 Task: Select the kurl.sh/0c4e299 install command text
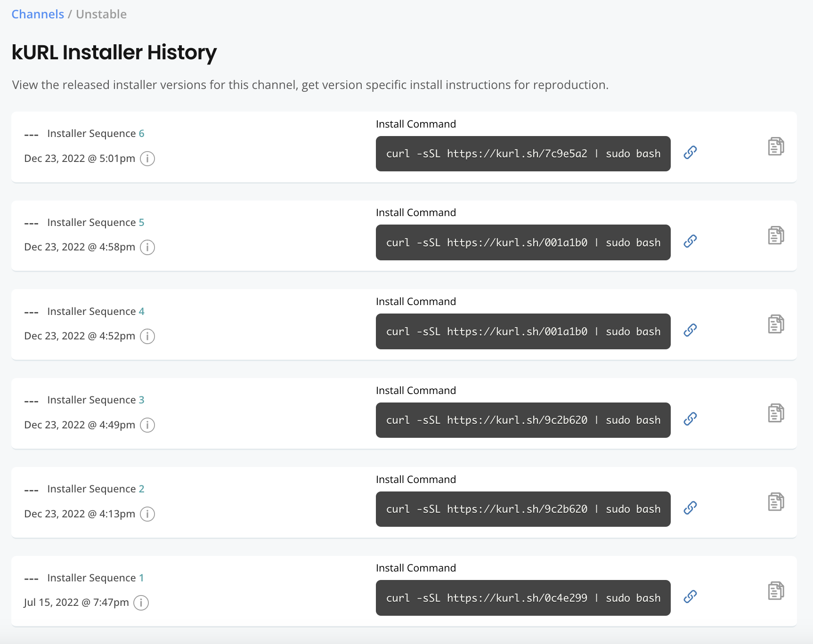(523, 598)
